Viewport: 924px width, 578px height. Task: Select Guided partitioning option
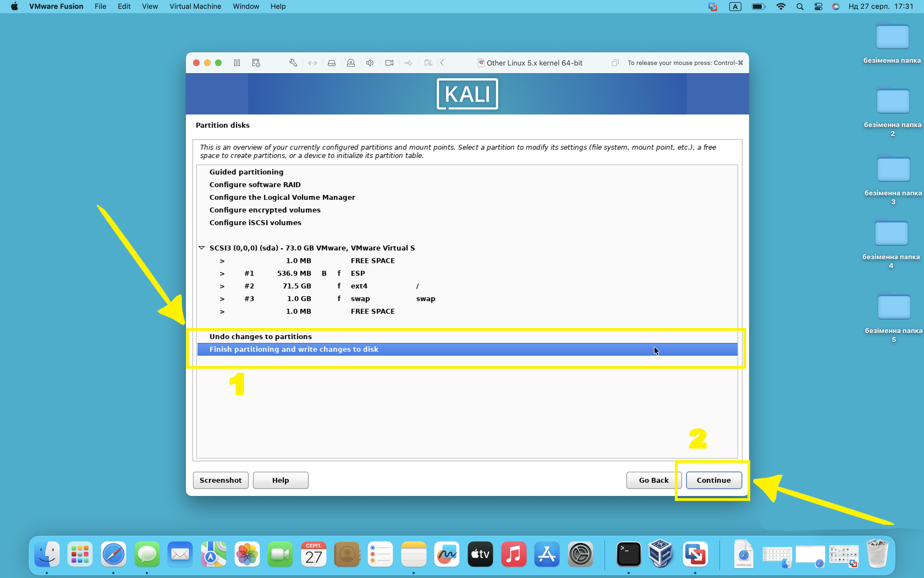tap(467, 172)
